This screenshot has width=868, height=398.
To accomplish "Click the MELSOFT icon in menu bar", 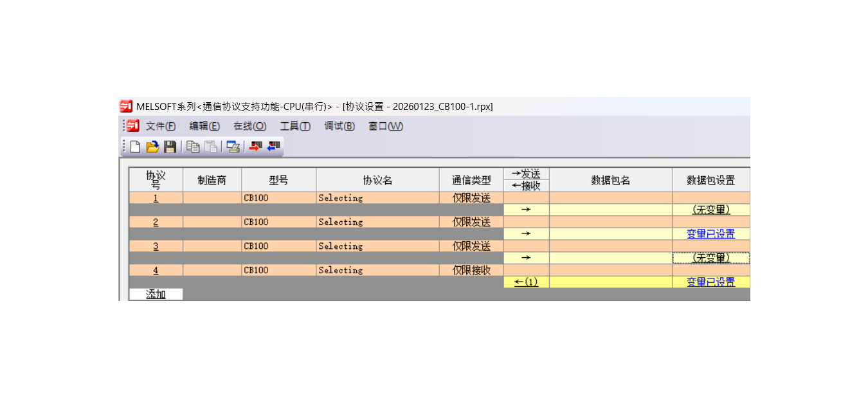I will [132, 126].
